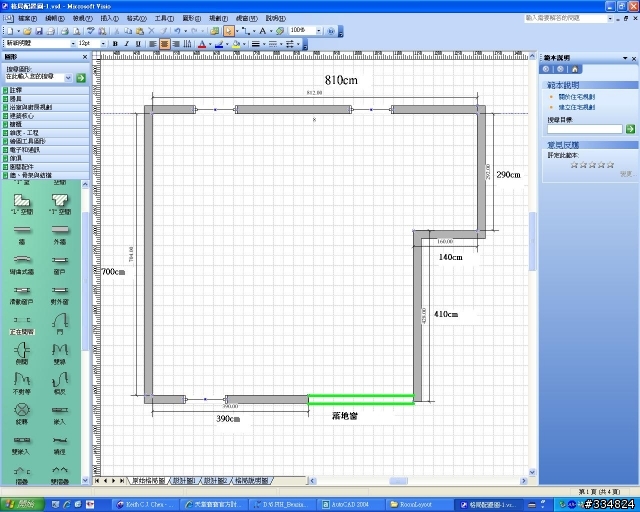640x512 pixels.
Task: Open the 插入 (Insert) menu
Action: click(x=109, y=18)
